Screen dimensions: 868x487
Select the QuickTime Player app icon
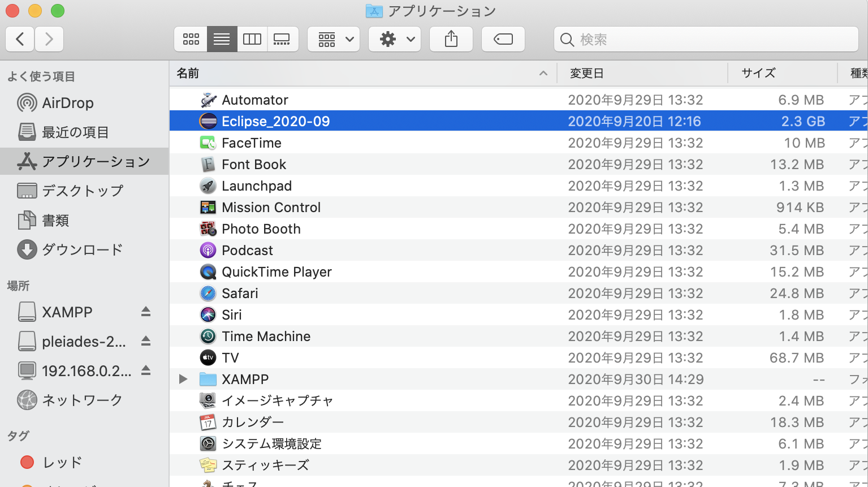click(208, 271)
